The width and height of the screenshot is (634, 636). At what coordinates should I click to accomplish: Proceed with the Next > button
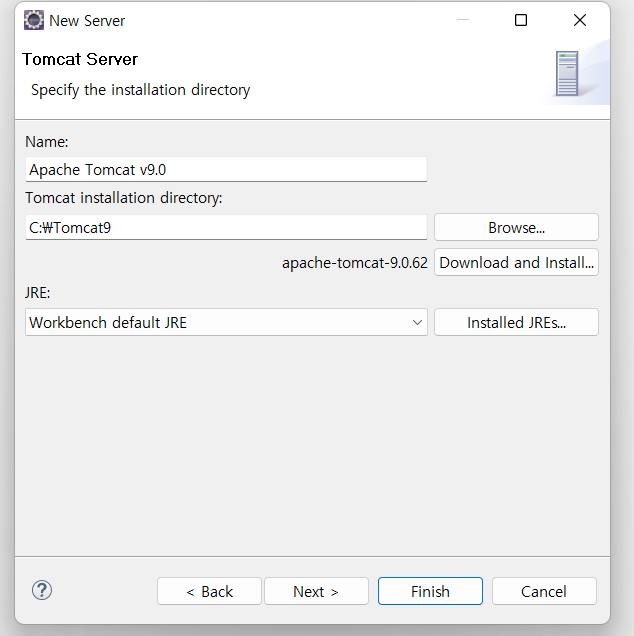click(x=316, y=591)
